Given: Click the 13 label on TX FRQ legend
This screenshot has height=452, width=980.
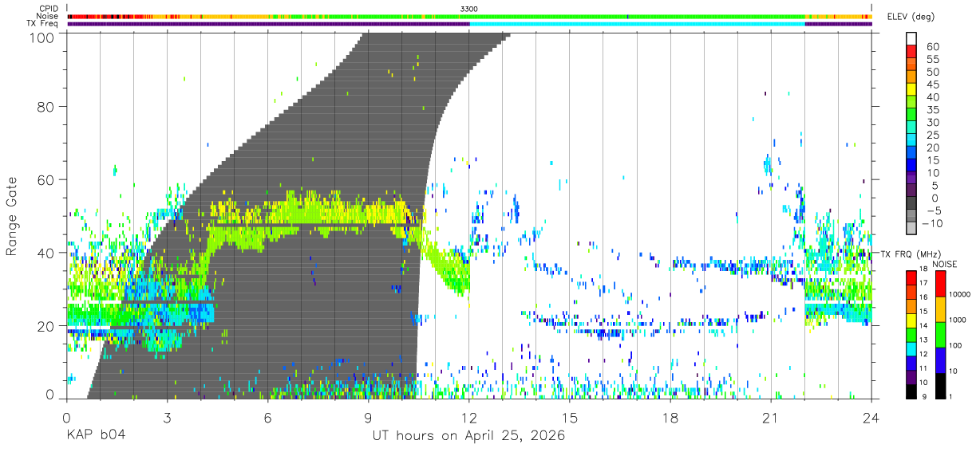Looking at the screenshot, I should pyautogui.click(x=922, y=340).
